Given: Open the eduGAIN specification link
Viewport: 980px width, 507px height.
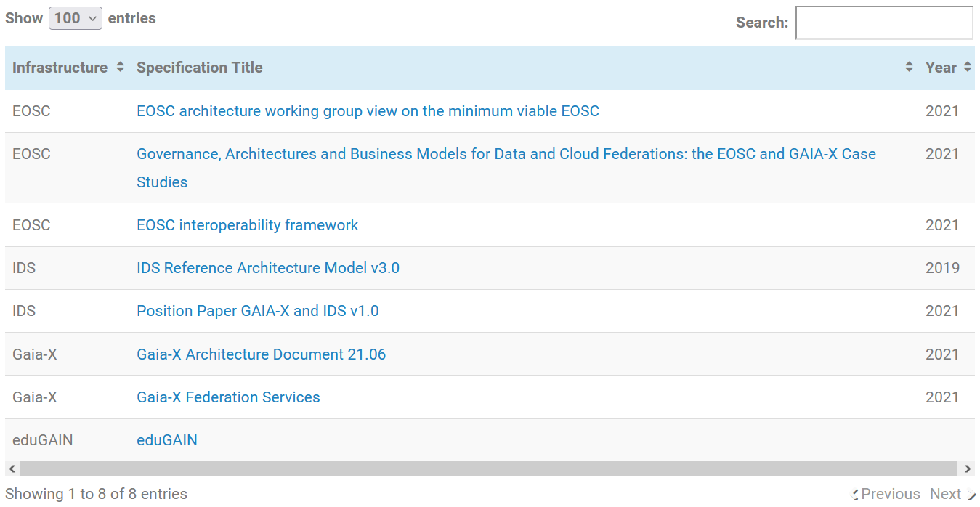Looking at the screenshot, I should pyautogui.click(x=167, y=440).
